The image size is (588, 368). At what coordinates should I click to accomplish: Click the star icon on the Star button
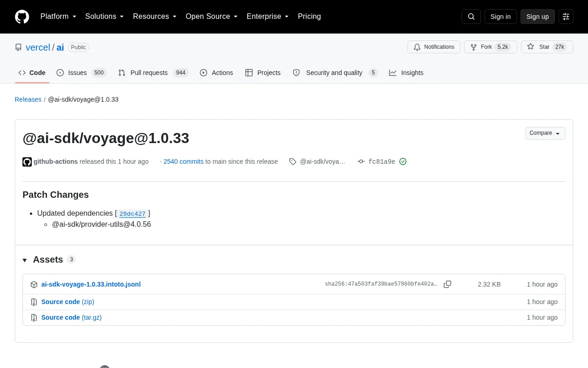coord(531,47)
